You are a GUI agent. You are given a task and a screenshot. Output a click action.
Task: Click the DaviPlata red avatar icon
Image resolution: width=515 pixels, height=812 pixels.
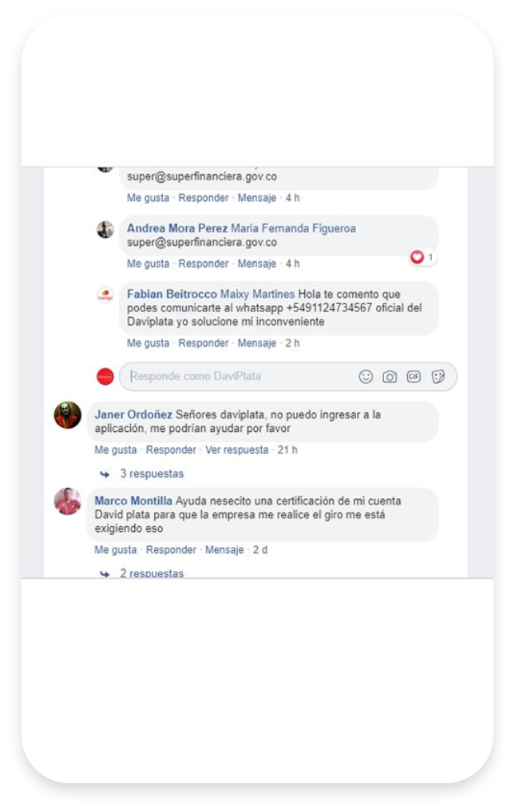coord(105,377)
